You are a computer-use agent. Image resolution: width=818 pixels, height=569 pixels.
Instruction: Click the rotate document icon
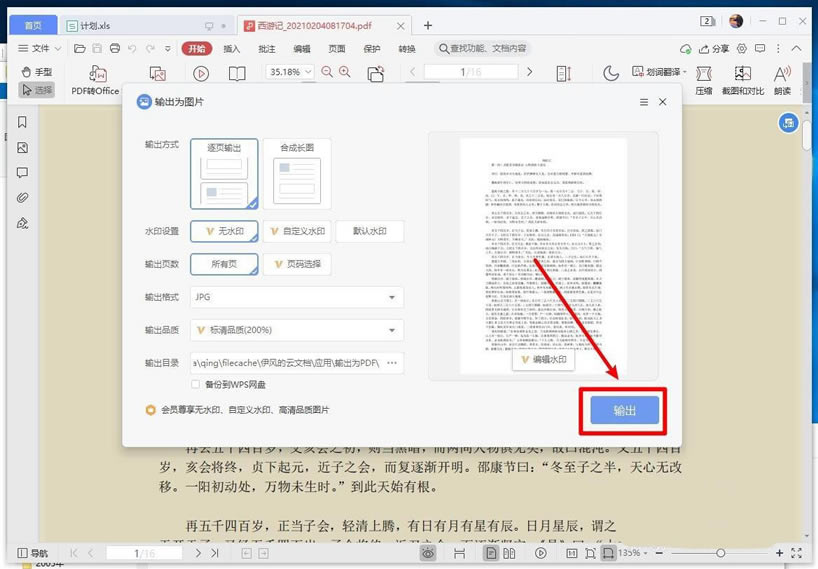coord(376,74)
